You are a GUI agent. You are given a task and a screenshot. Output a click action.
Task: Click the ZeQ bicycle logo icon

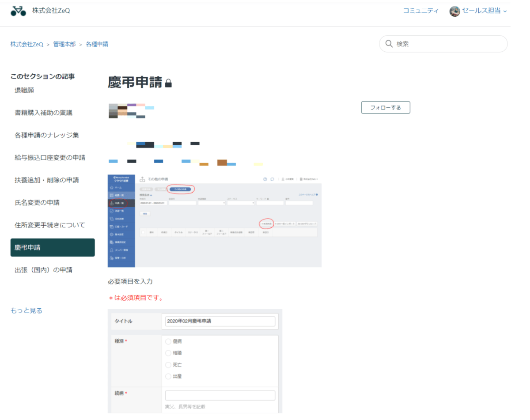(x=18, y=11)
